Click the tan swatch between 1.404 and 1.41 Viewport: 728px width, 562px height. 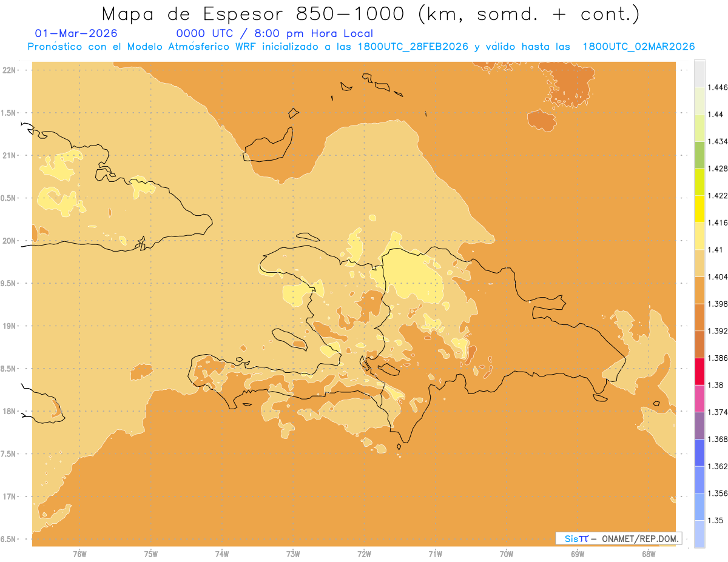(699, 263)
